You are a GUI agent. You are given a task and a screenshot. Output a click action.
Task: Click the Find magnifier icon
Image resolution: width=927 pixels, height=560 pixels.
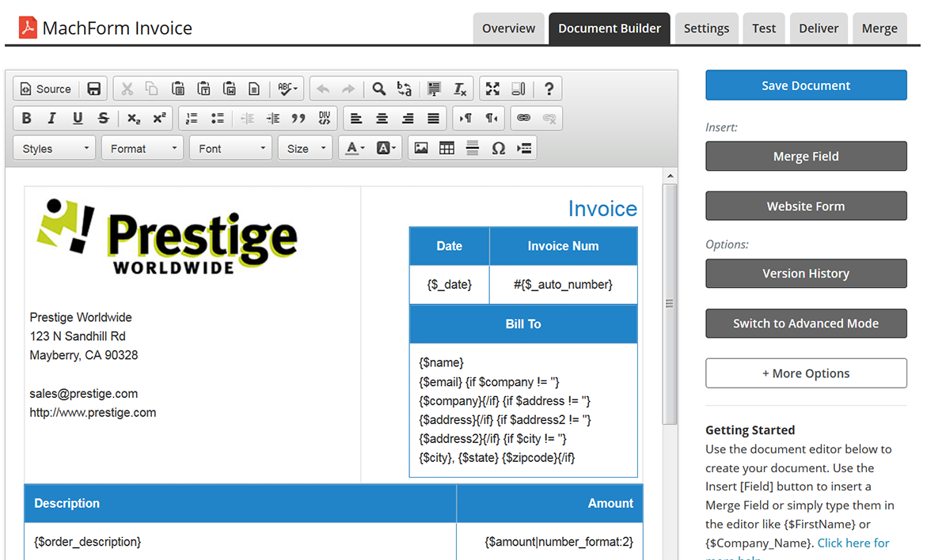tap(379, 89)
